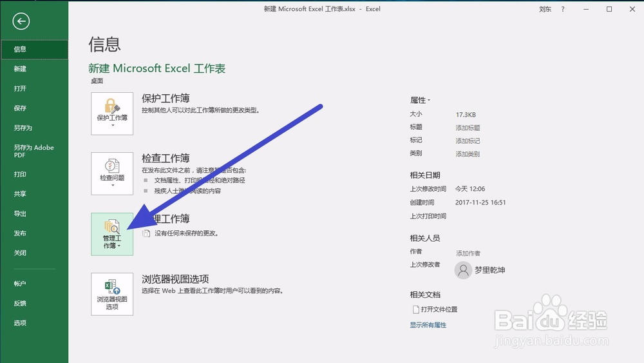Select the 信息 menu item
The height and width of the screenshot is (363, 644).
34,50
